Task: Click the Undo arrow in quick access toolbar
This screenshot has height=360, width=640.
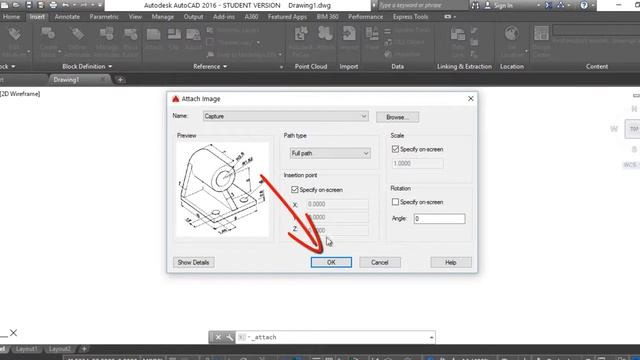Action: click(x=65, y=5)
